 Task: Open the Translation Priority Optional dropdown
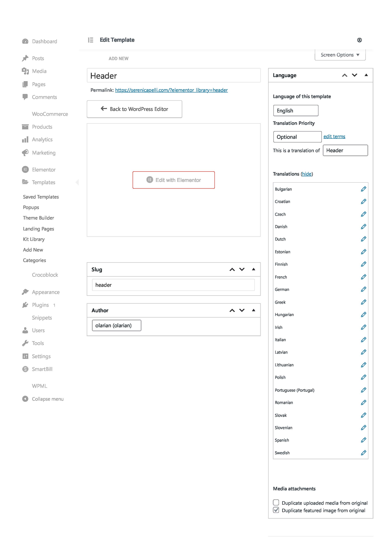297,137
